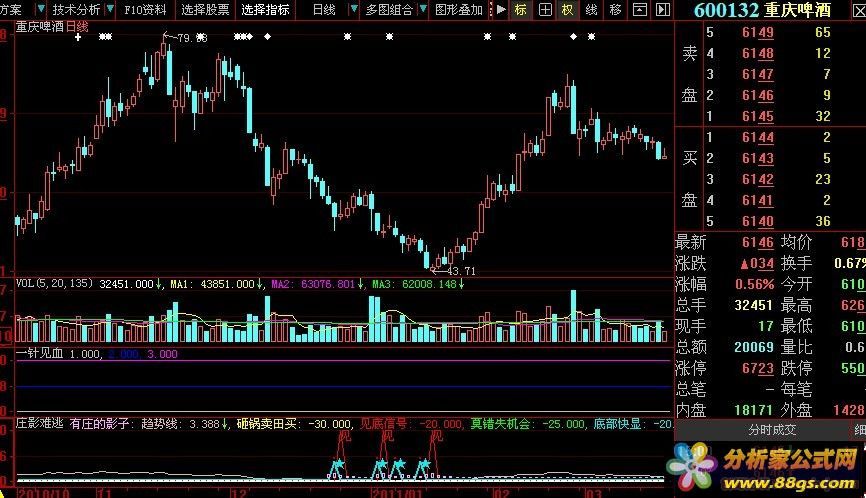
Task: Toggle the 权 rights-adjustment button
Action: pos(568,9)
